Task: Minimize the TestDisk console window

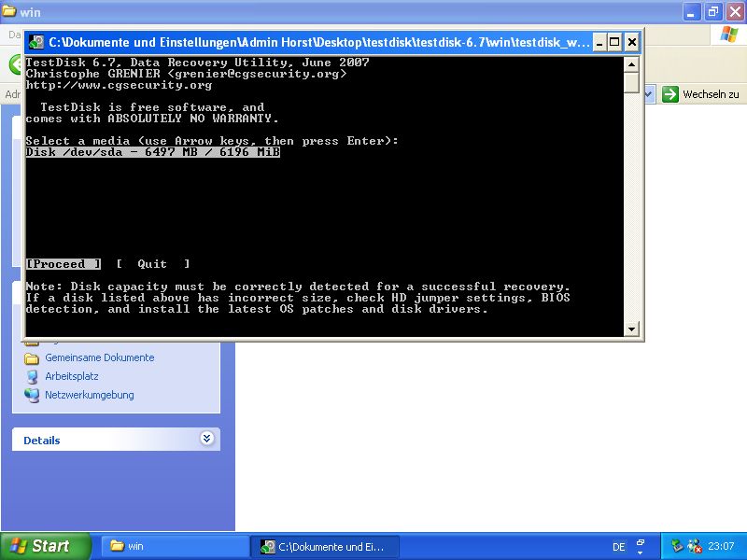Action: (599, 42)
